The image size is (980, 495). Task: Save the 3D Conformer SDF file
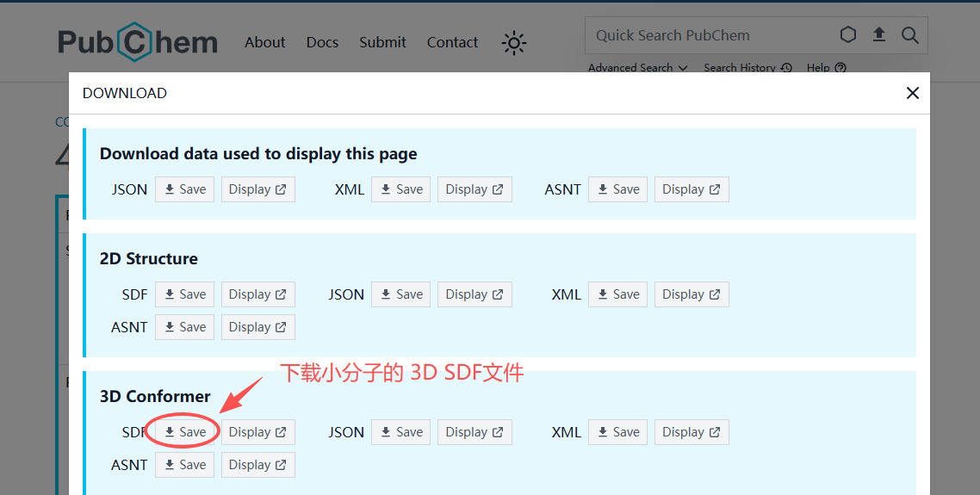(x=185, y=432)
